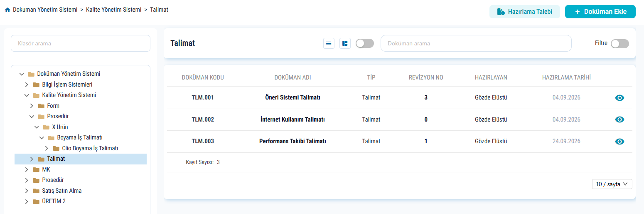644x214 pixels.
Task: Collapse the Doküman Yönetim Sistemi tree node
Action: point(22,74)
